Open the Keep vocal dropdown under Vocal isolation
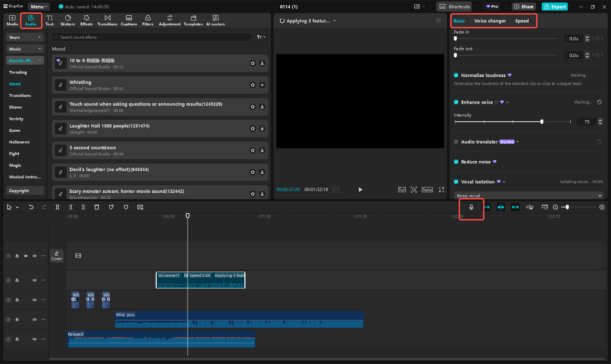This screenshot has height=364, width=611. [528, 194]
